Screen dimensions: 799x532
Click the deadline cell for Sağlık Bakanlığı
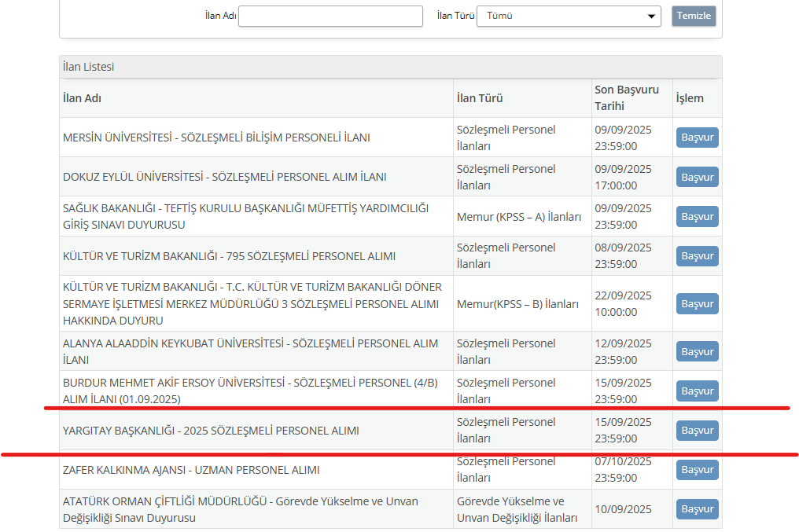631,216
